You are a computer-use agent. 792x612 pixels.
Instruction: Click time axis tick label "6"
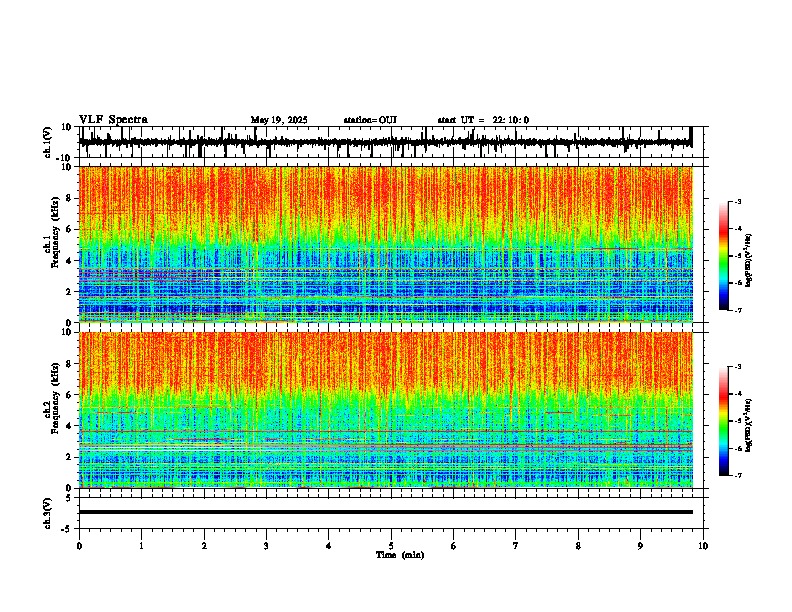coord(454,546)
